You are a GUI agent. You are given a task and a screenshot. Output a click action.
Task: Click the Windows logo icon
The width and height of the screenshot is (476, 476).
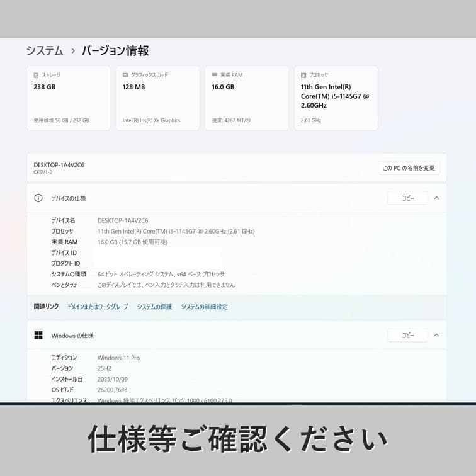coord(38,335)
